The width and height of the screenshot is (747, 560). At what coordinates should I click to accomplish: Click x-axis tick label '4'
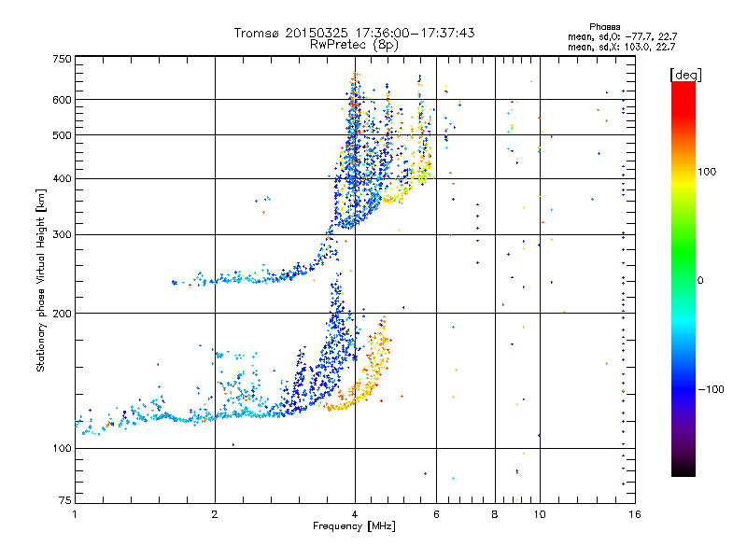[355, 514]
